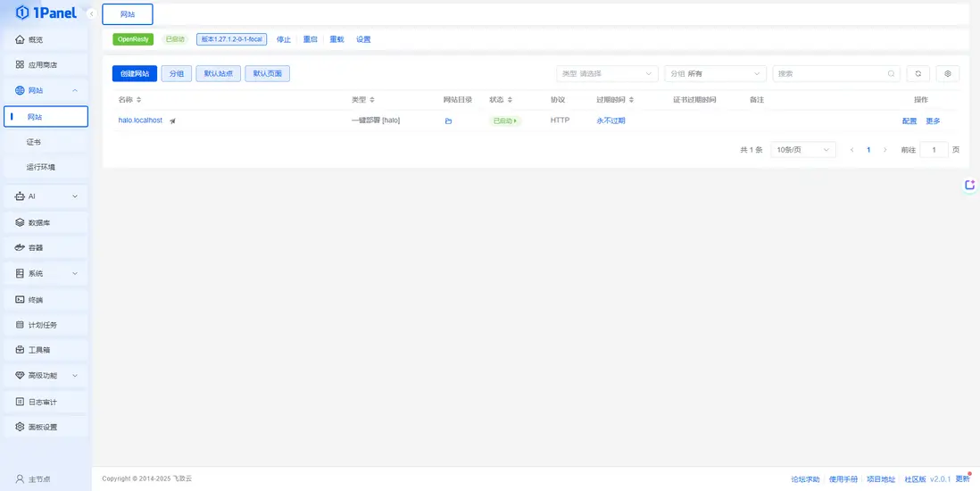Collapse the sidebar with the arrow button
980x491 pixels.
[x=92, y=13]
